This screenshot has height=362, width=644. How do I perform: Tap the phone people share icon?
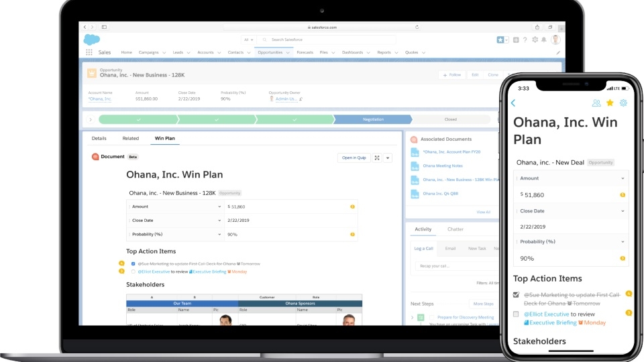pos(596,103)
